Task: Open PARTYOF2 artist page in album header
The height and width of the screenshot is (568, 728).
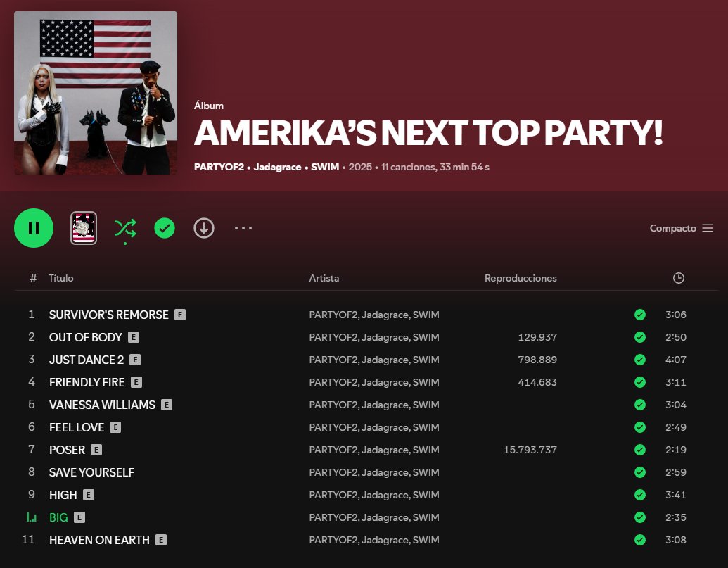Action: click(219, 168)
